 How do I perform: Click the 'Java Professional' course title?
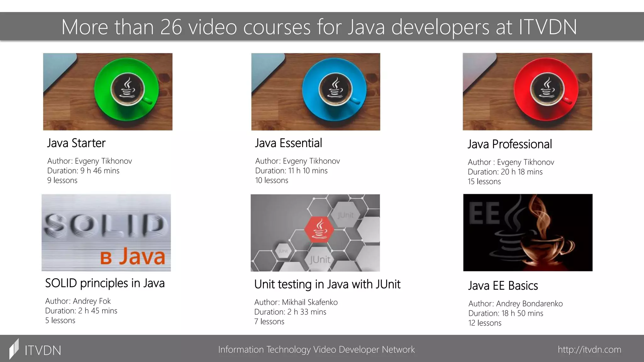(x=510, y=144)
